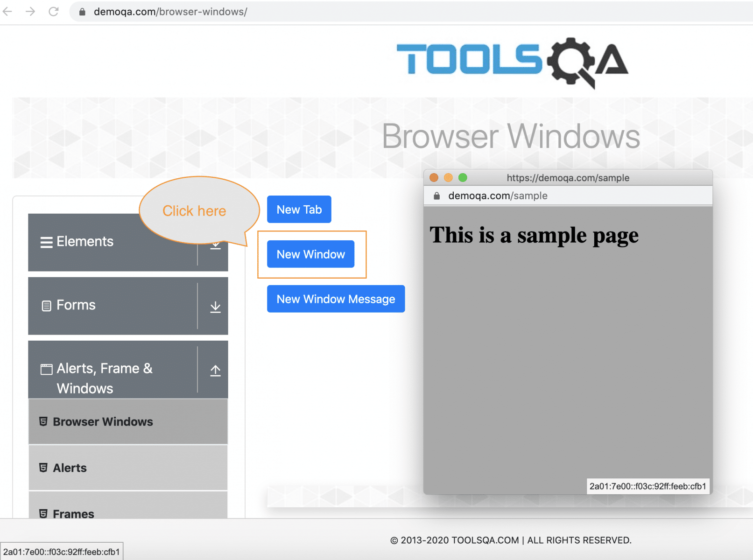Click the browser reload icon
Viewport: 753px width, 560px height.
click(53, 11)
